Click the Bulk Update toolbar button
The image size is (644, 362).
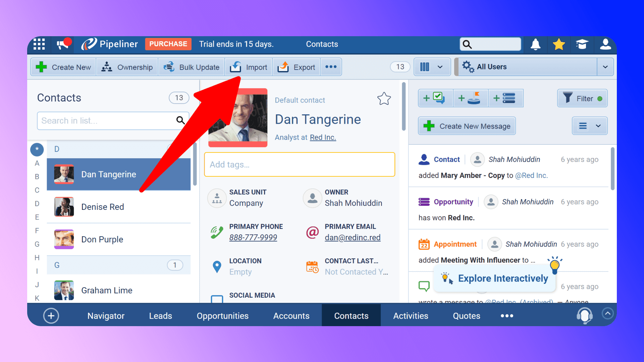[x=192, y=67]
